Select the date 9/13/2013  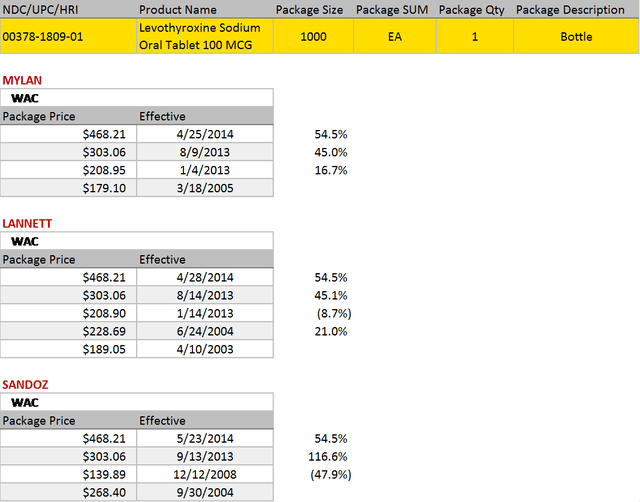pyautogui.click(x=205, y=456)
